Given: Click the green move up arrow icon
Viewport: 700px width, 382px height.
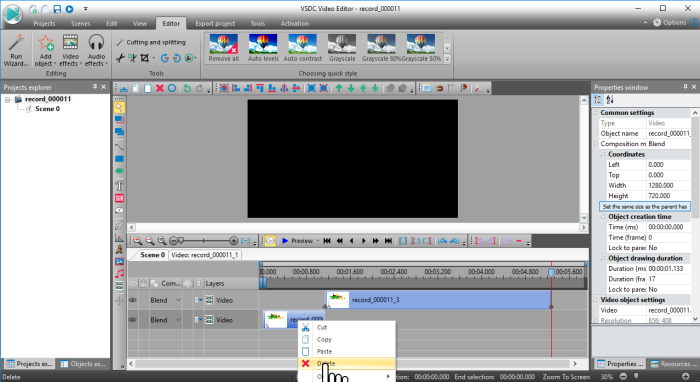Looking at the screenshot, I should [x=339, y=88].
